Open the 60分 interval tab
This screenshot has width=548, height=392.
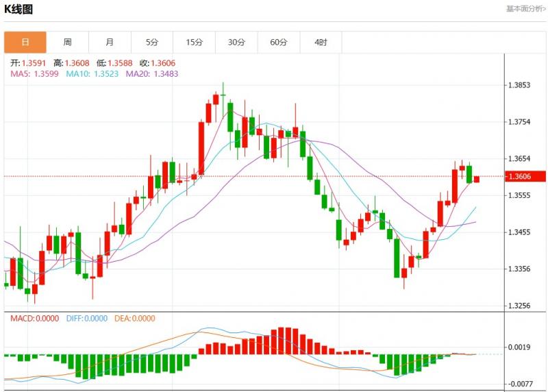coord(279,42)
